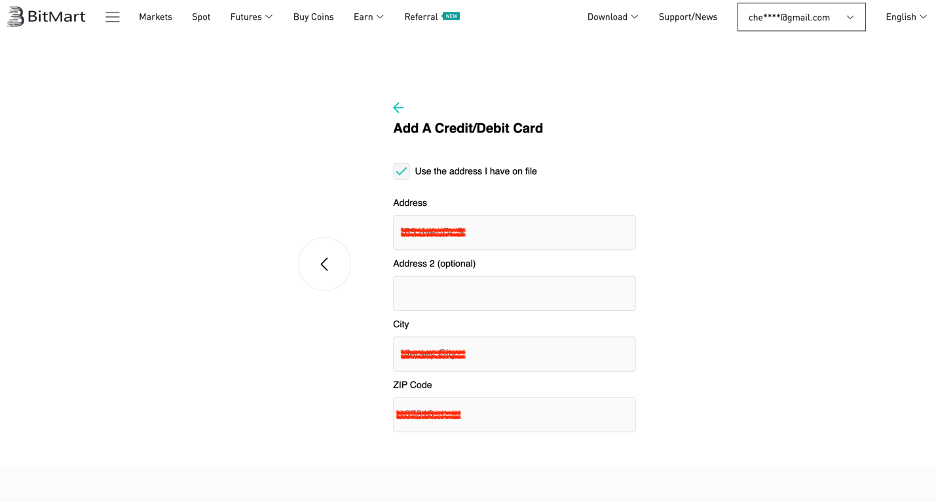The height and width of the screenshot is (502, 936).
Task: Click into the City input field
Action: [514, 354]
